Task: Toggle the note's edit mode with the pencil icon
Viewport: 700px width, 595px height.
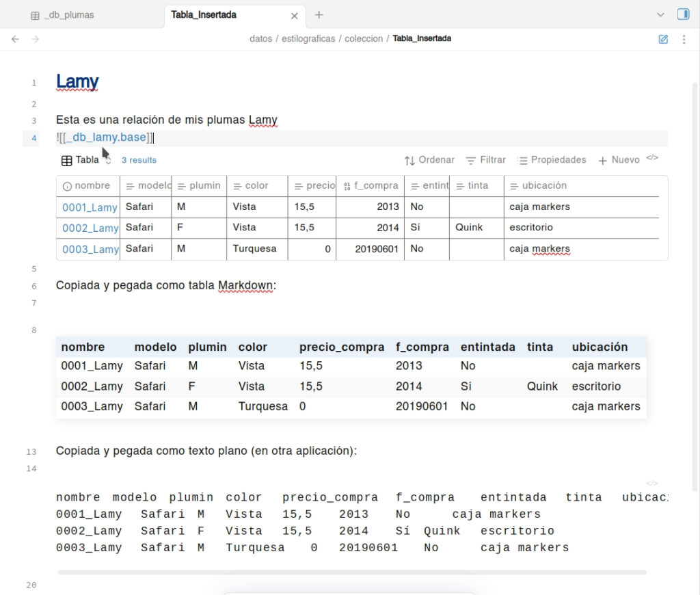Action: pyautogui.click(x=663, y=40)
